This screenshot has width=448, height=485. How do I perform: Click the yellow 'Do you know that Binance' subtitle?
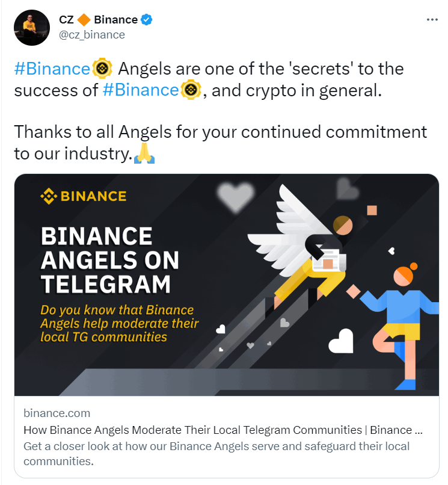click(x=119, y=323)
